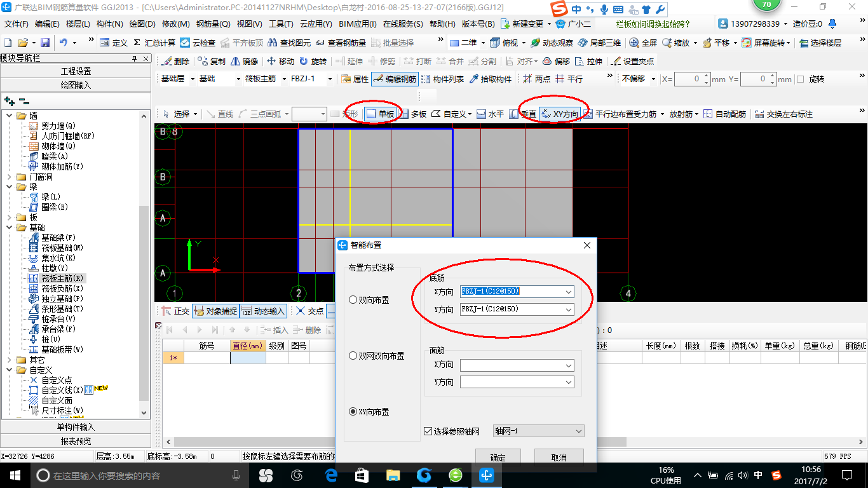The height and width of the screenshot is (488, 868).
Task: Choose 水平 horizontal layout
Action: click(491, 114)
